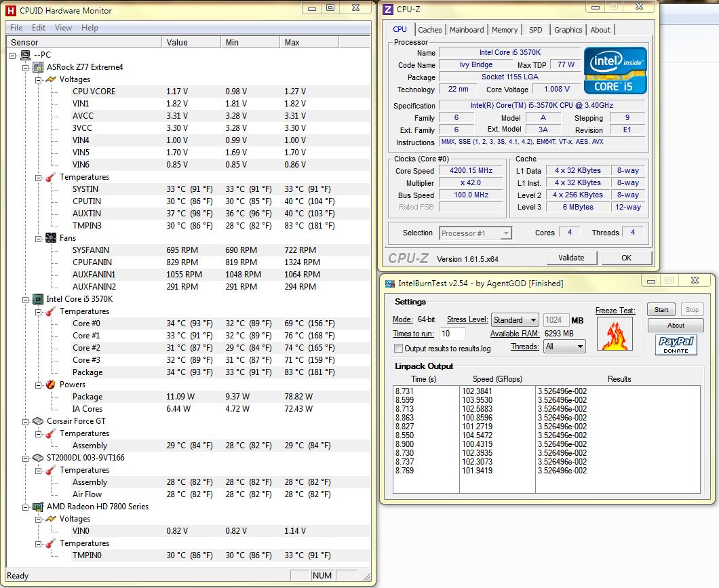Enable Output results to results.log checkbox
This screenshot has height=588, width=719.
398,349
